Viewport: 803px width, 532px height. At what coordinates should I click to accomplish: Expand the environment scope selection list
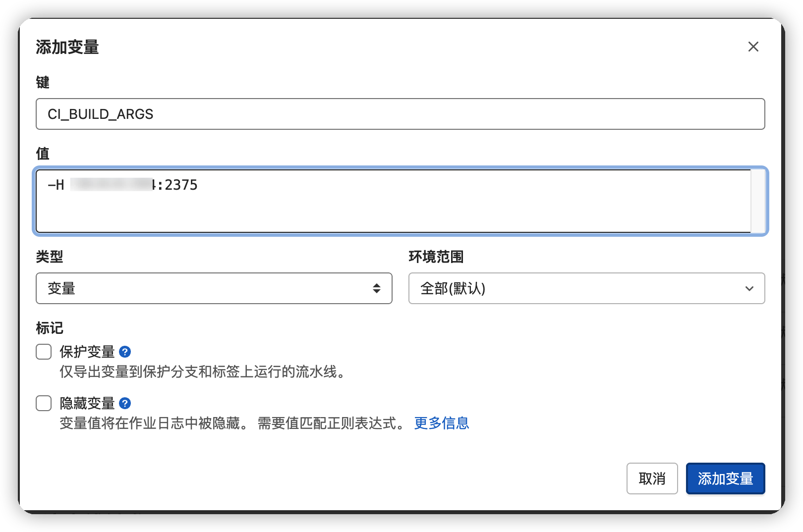click(x=586, y=288)
